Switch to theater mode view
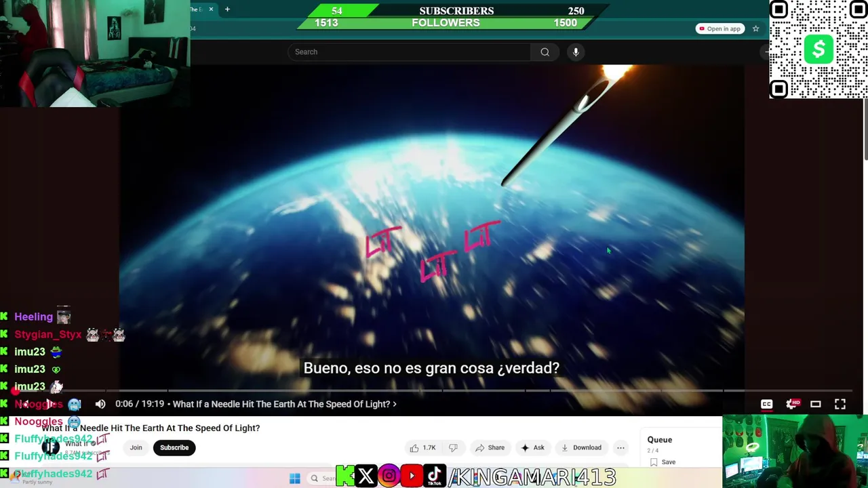868x488 pixels. pos(816,404)
